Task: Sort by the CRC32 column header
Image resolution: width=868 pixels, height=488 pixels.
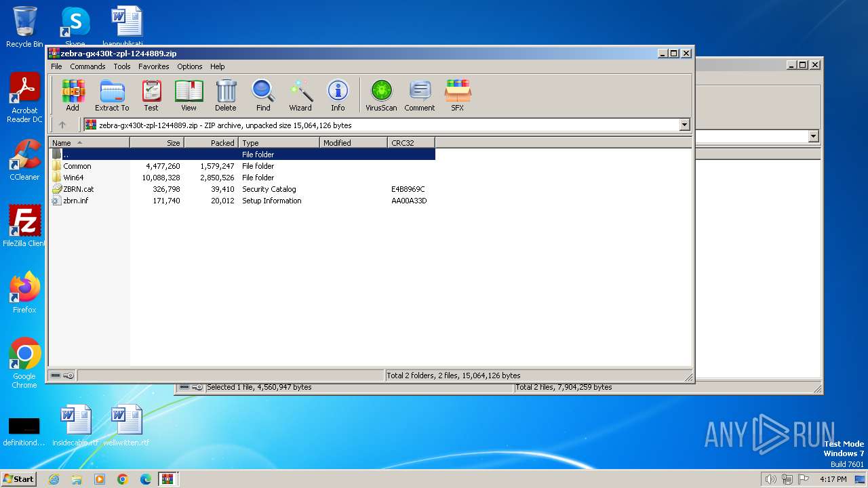Action: pos(411,143)
